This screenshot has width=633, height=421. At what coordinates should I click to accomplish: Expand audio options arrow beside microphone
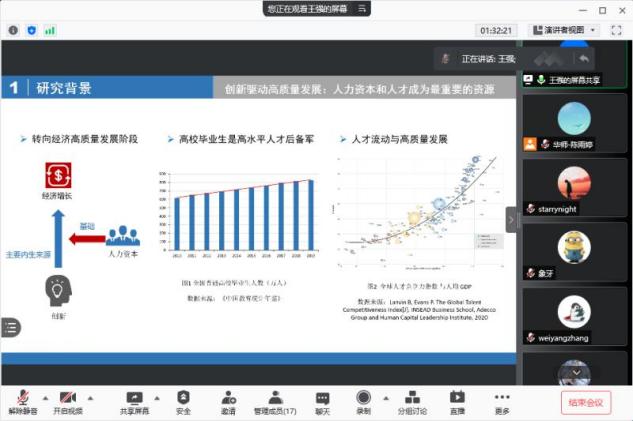[x=43, y=397]
